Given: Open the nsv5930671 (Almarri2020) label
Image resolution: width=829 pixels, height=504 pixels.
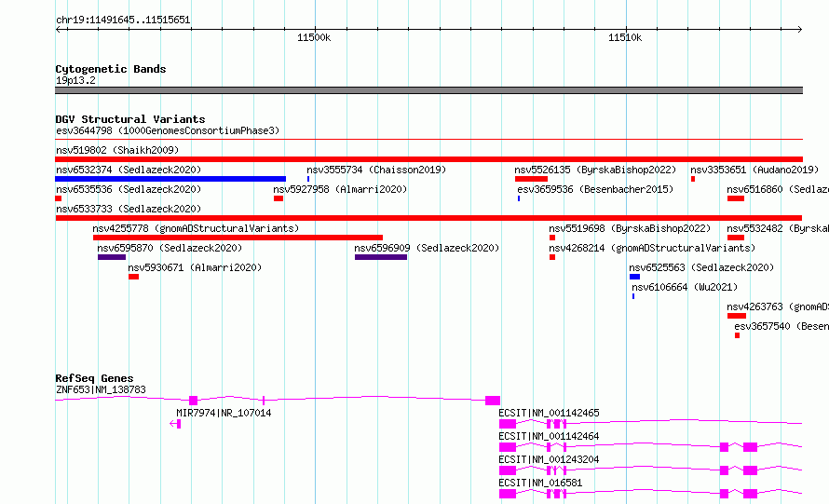Looking at the screenshot, I should point(195,267).
